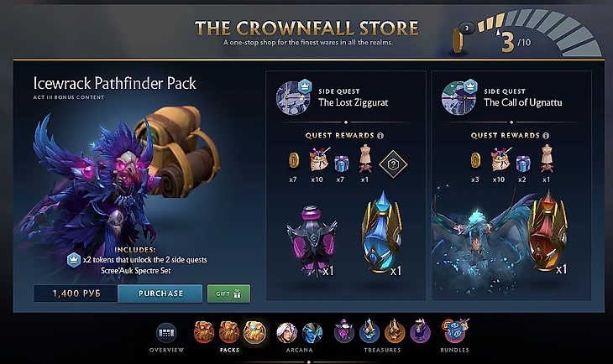The height and width of the screenshot is (364, 613).
Task: Select the first red pack icon
Action: click(204, 332)
